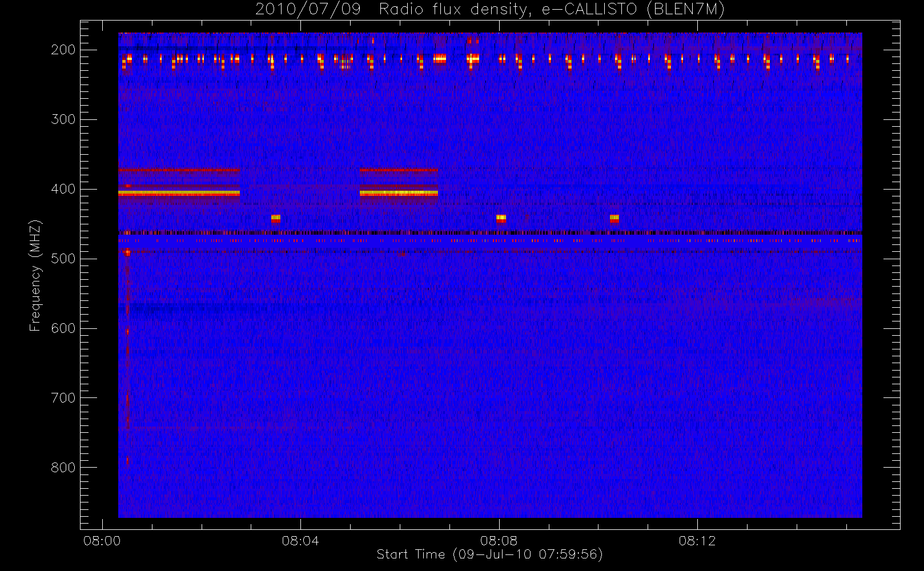Click the plot title '2010/07/09 Radio flux density'
This screenshot has height=571, width=924.
click(489, 9)
